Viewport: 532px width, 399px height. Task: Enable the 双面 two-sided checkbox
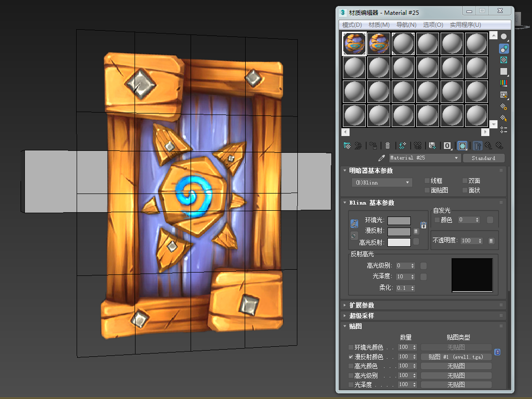tap(465, 181)
